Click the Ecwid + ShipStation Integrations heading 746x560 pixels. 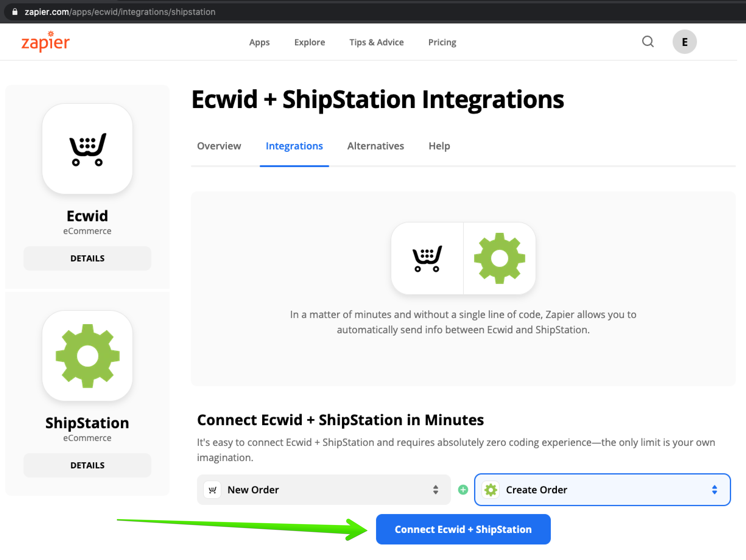click(377, 100)
